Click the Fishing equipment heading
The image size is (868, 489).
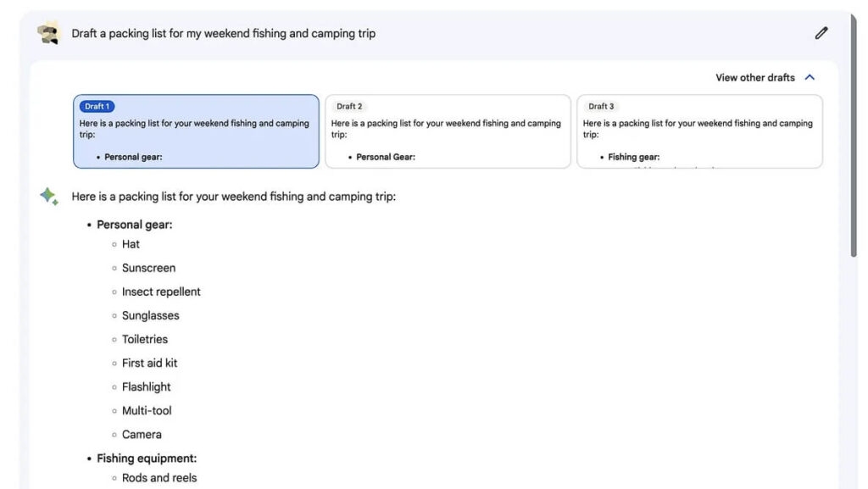[147, 458]
